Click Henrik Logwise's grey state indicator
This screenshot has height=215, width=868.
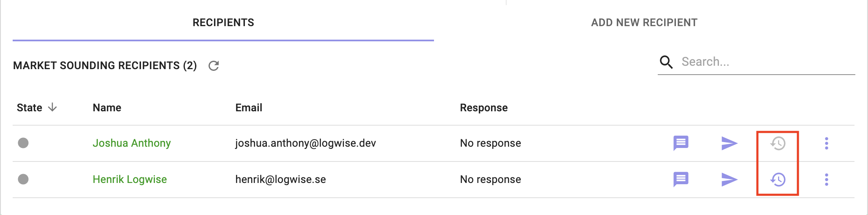click(x=23, y=179)
